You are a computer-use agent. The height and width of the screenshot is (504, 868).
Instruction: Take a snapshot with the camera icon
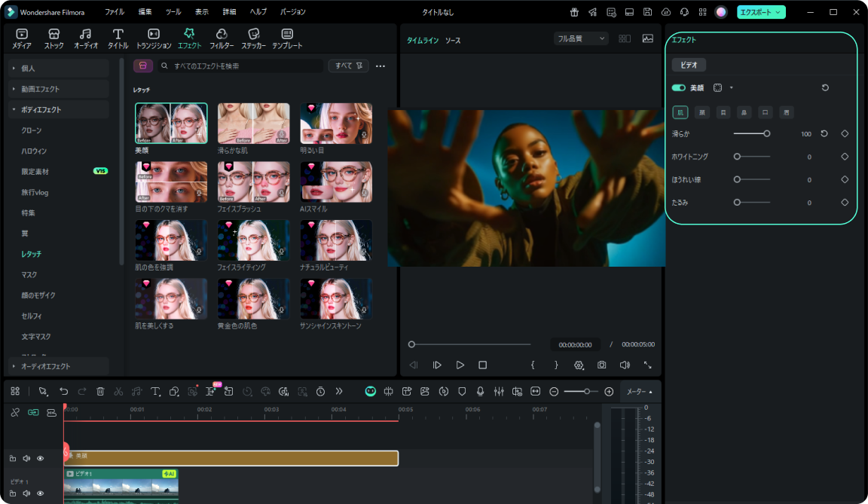(x=602, y=365)
